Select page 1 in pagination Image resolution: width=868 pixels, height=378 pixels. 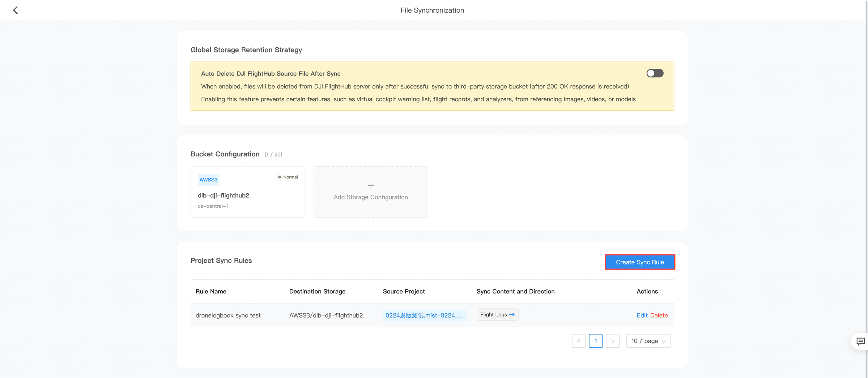tap(596, 341)
